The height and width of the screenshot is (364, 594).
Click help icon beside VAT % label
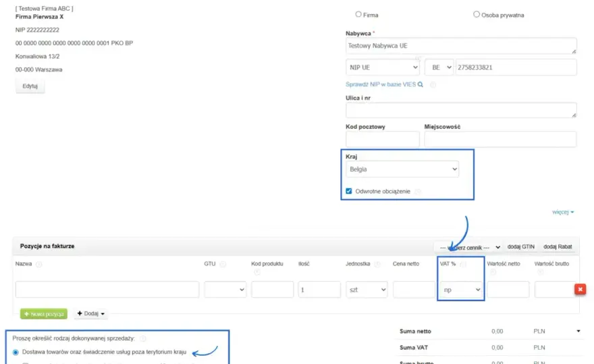tap(463, 264)
